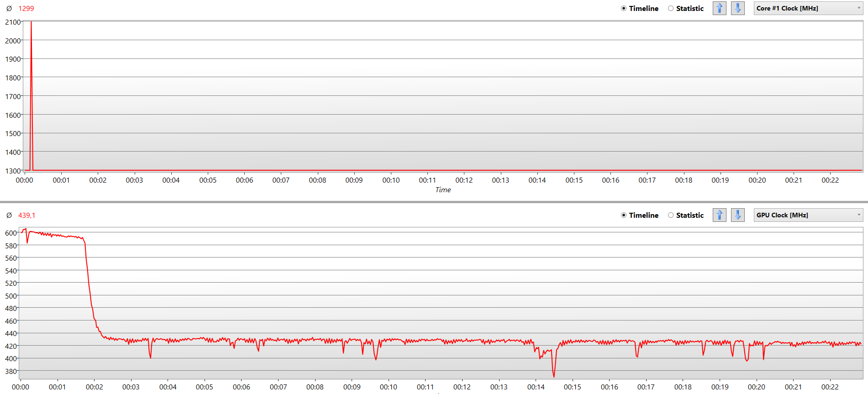This screenshot has height=394, width=868.
Task: Click the average symbol beside 439,1
Action: point(9,215)
